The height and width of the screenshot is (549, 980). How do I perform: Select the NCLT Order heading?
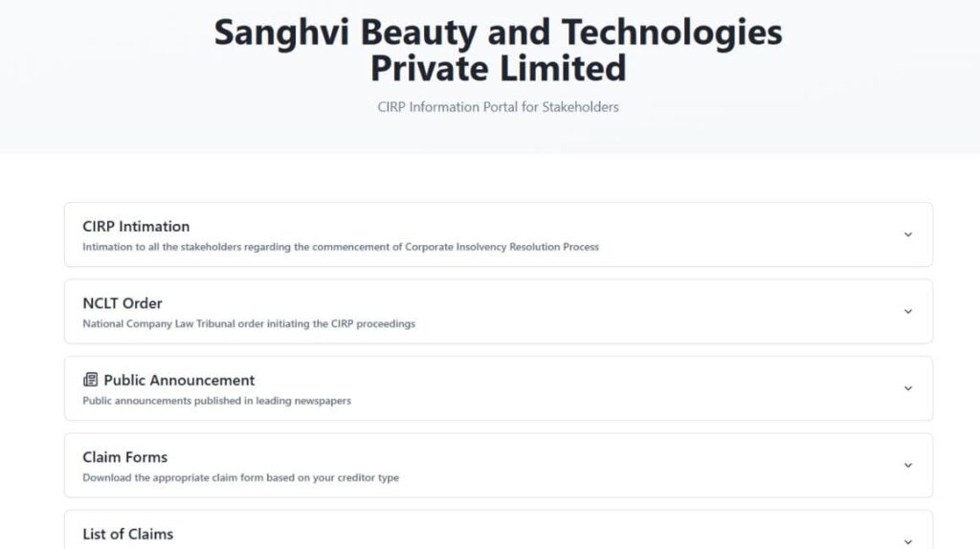coord(122,303)
